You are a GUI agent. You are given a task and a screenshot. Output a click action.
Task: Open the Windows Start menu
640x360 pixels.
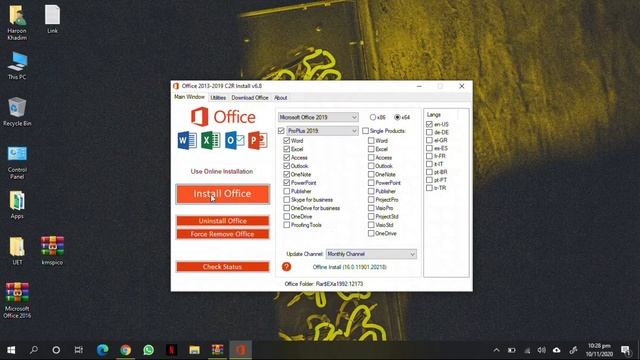(11, 350)
